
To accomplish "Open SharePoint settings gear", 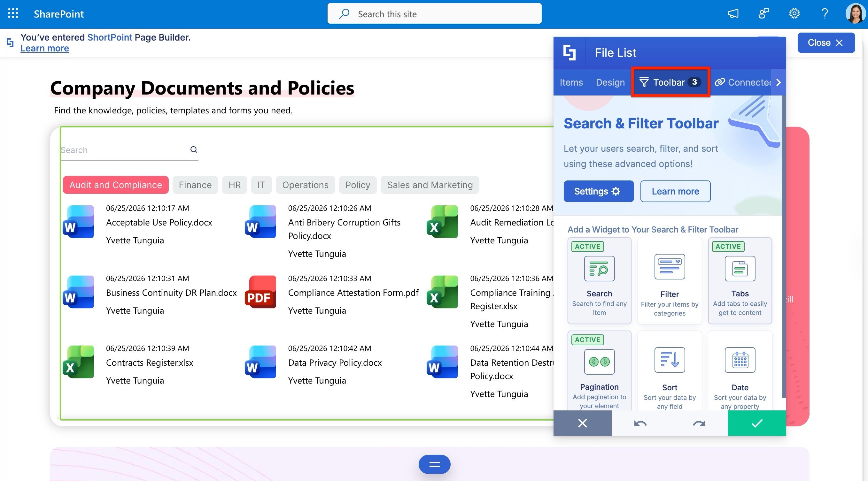I will coord(794,14).
